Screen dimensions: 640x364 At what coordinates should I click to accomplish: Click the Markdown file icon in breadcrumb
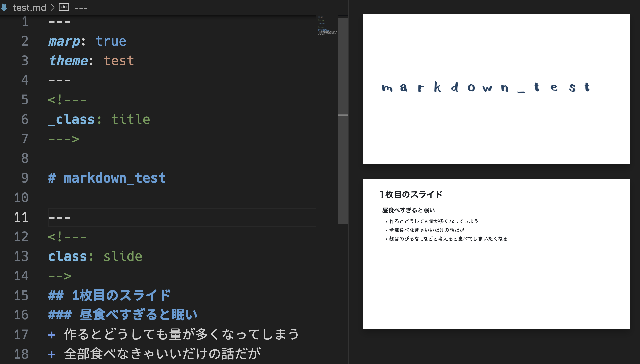tap(4, 7)
